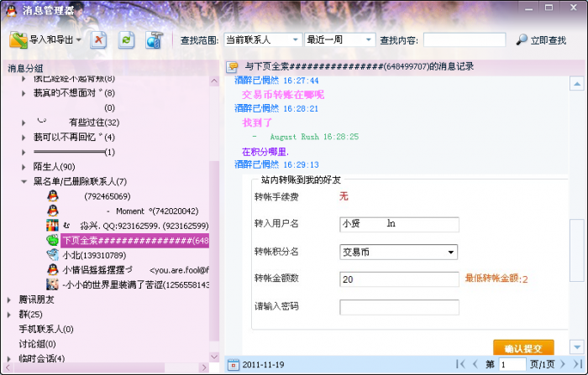Click the search content input field

coord(465,39)
